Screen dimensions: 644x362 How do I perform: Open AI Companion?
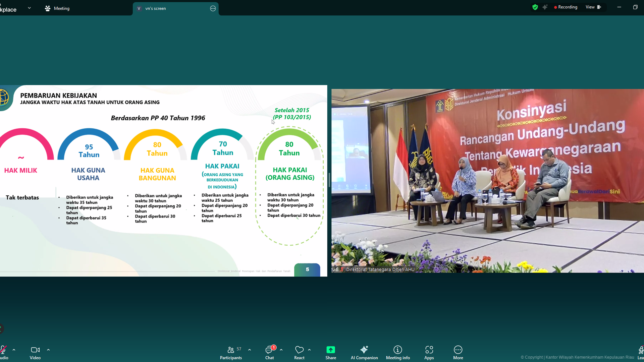tap(364, 353)
